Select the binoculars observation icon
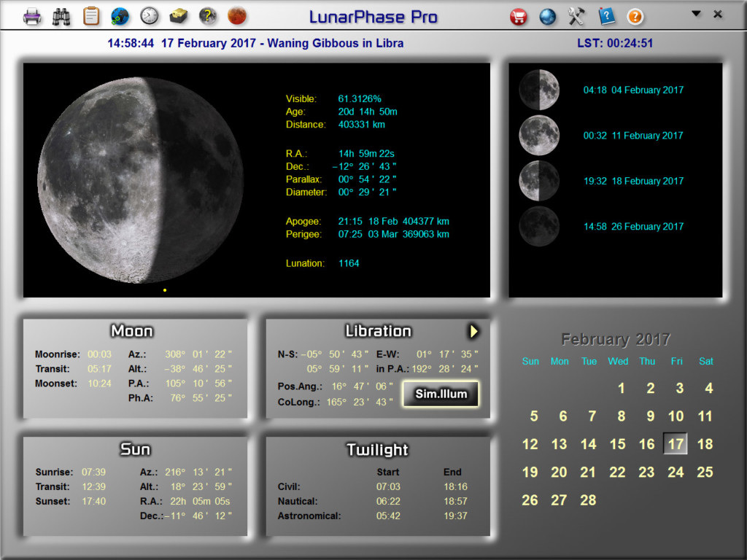 [61, 15]
